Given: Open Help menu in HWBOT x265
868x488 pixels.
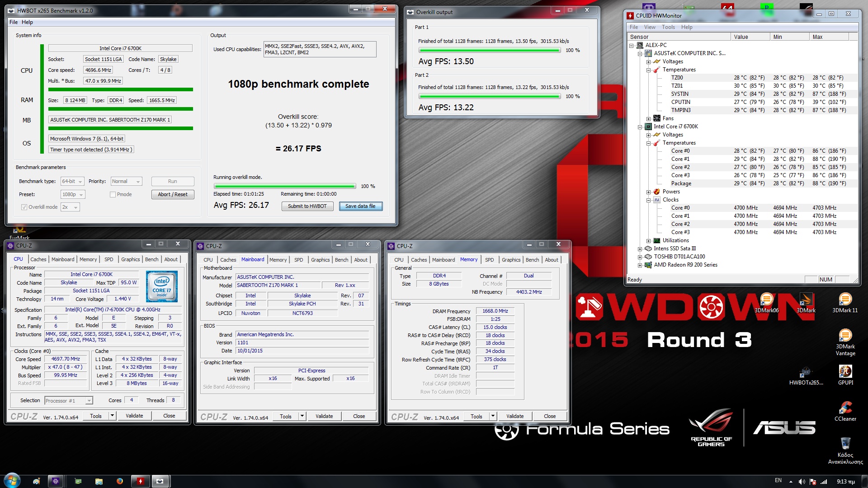Looking at the screenshot, I should pyautogui.click(x=27, y=22).
